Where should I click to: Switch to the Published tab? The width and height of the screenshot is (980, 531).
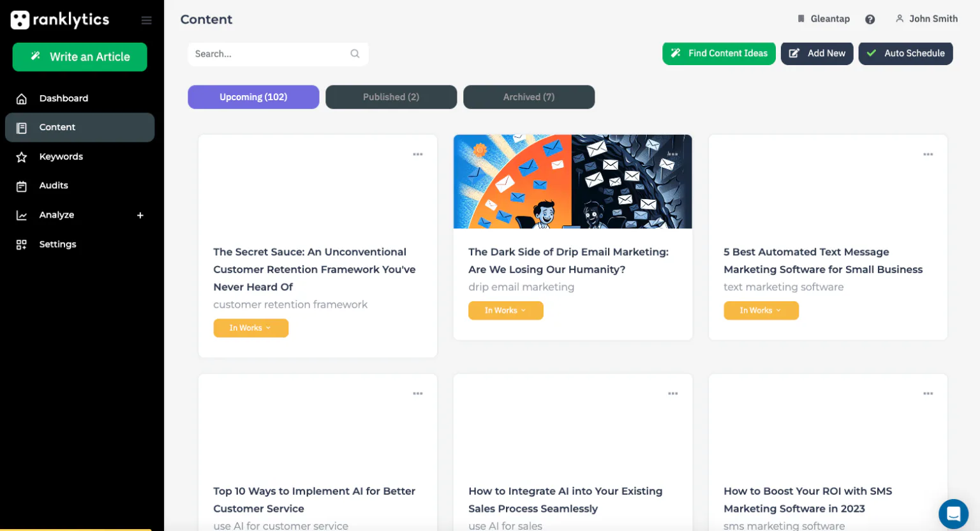tap(391, 97)
